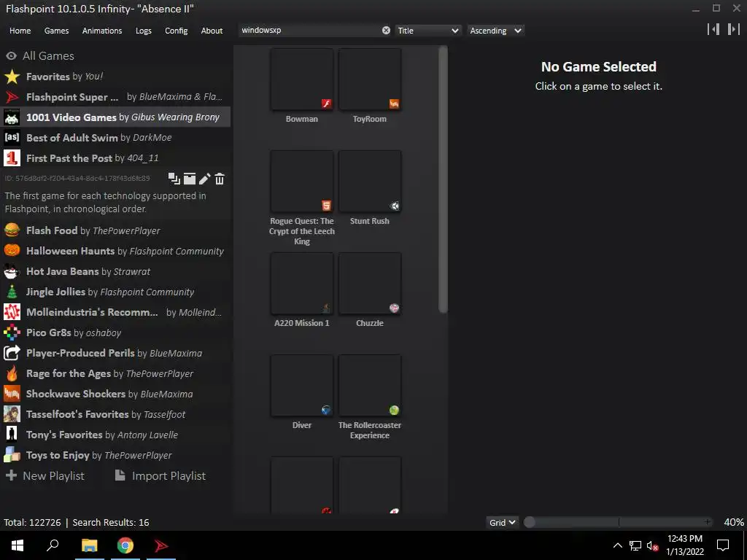747x560 pixels.
Task: Open the Best of Adult Swim playlist
Action: [x=116, y=138]
